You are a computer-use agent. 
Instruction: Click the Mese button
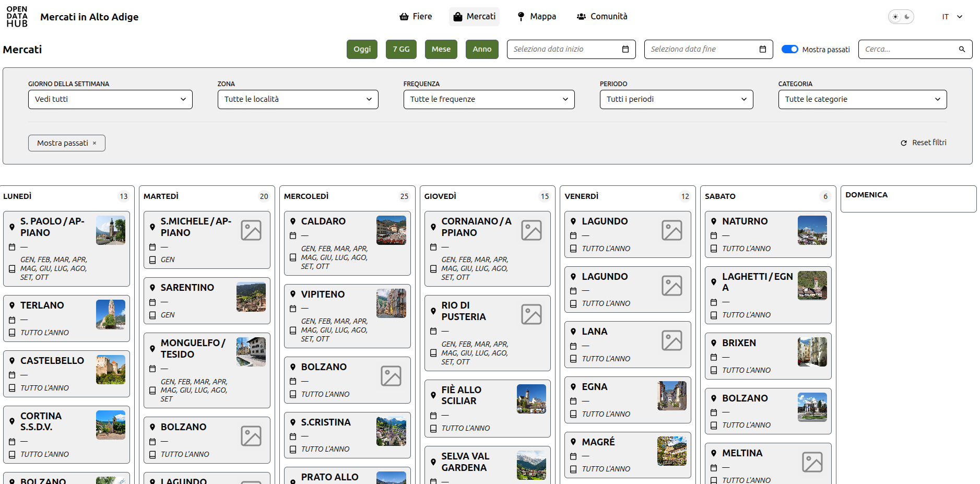pos(441,49)
